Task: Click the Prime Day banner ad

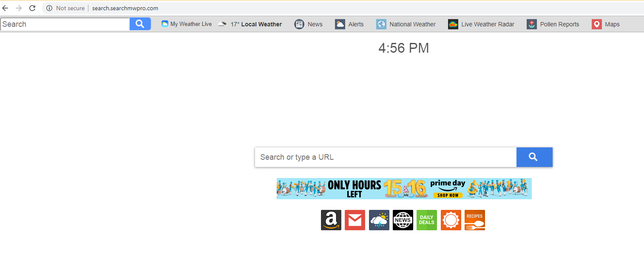Action: (404, 189)
